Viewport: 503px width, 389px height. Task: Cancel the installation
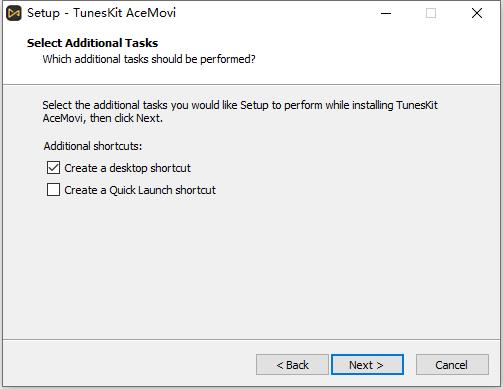452,365
